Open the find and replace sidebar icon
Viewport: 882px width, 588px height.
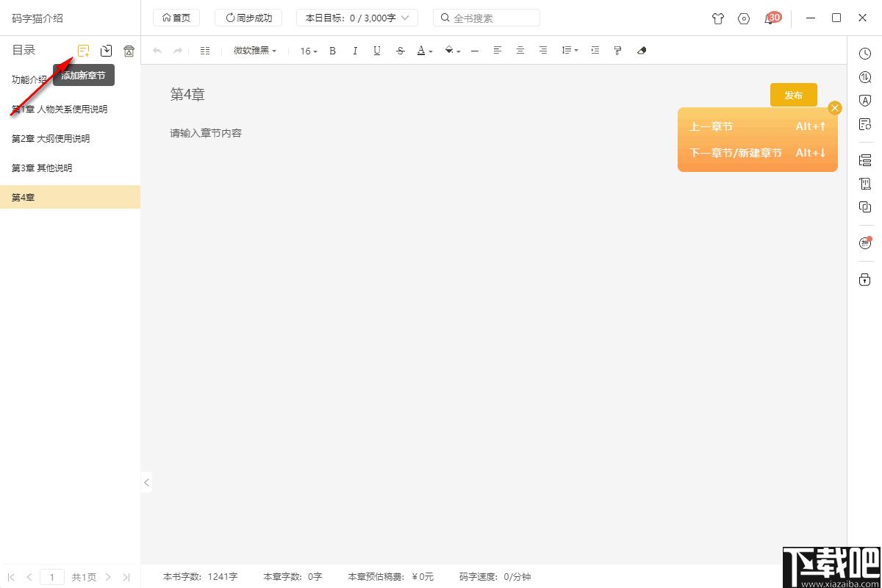point(865,77)
